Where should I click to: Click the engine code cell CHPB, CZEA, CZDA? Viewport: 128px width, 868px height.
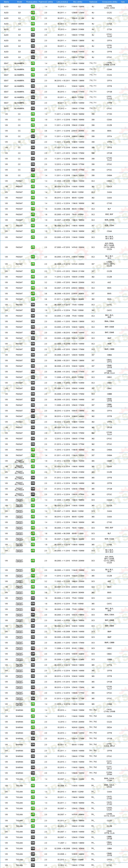[110, 7]
